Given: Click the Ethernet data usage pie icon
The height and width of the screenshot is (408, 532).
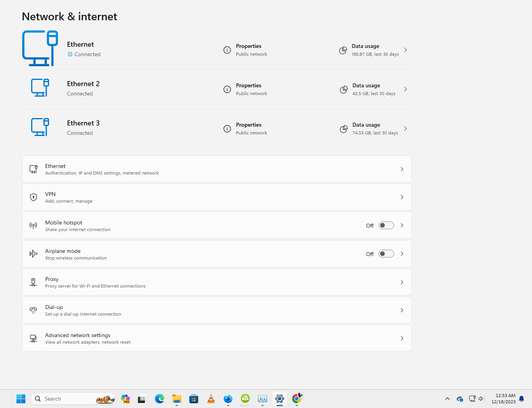Looking at the screenshot, I should (x=343, y=50).
